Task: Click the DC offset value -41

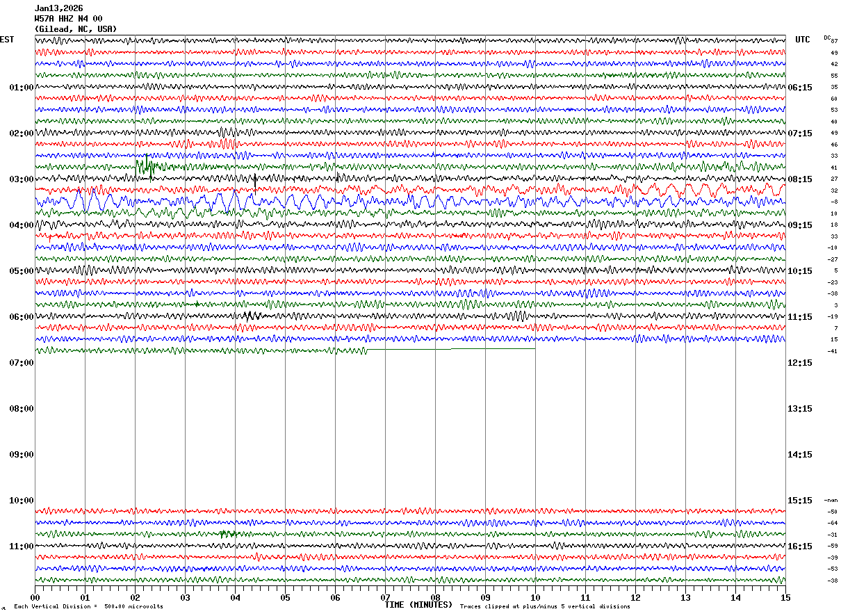Action: tap(833, 351)
